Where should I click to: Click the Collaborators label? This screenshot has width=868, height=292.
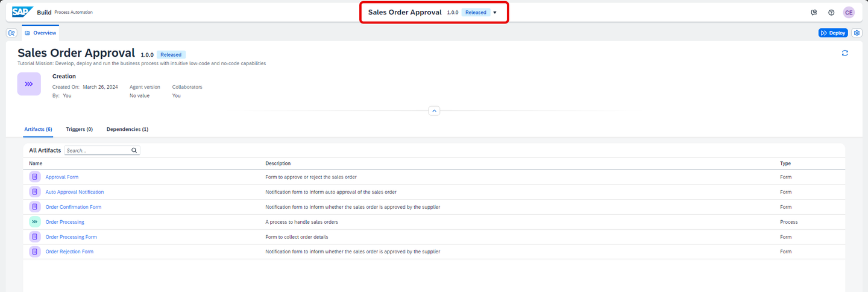[x=187, y=87]
